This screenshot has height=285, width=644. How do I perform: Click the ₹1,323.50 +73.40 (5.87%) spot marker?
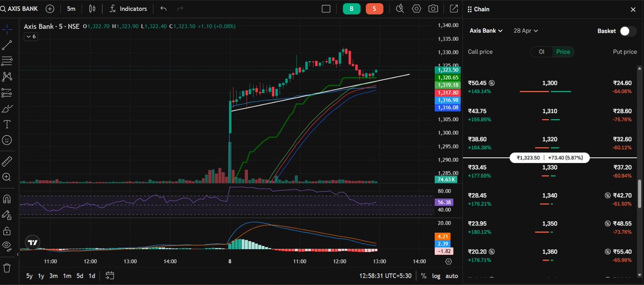click(550, 158)
